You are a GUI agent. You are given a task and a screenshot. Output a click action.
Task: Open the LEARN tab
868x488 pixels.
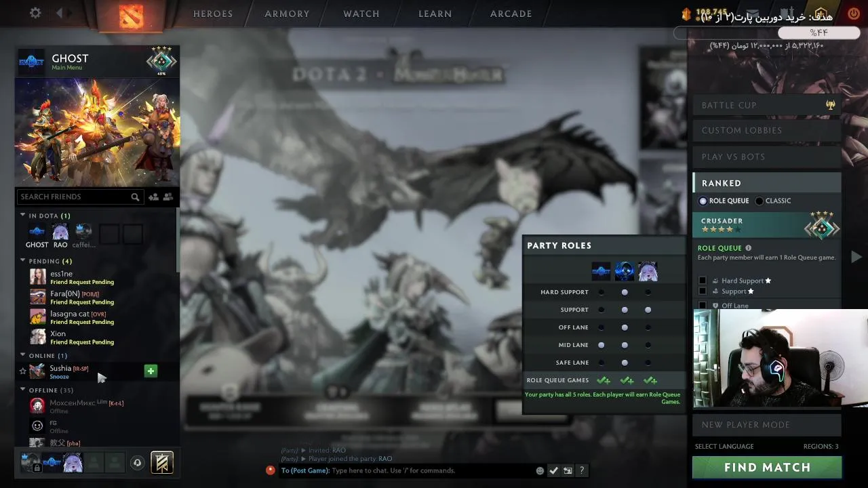point(435,14)
